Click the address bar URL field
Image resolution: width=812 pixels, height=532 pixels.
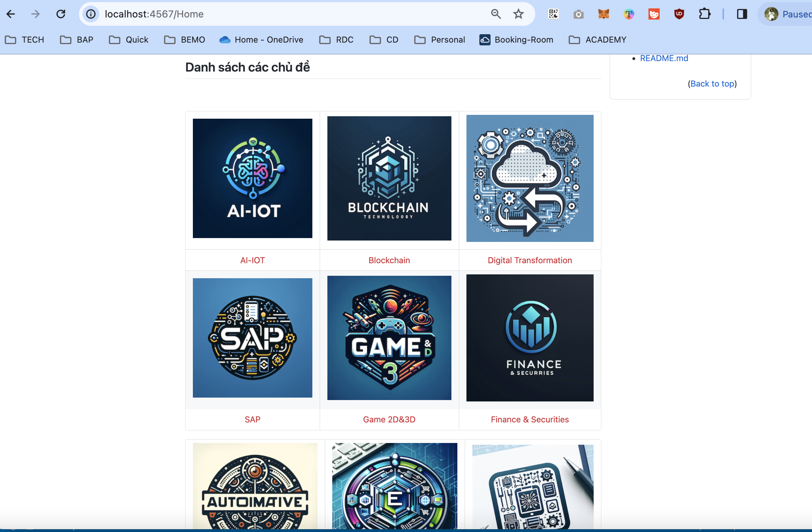coord(280,14)
